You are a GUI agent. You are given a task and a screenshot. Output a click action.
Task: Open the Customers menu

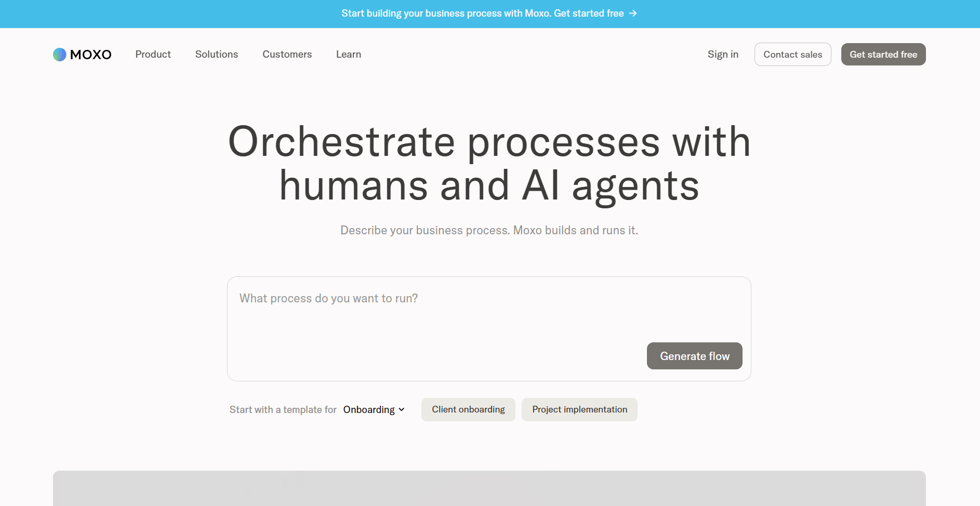(x=287, y=55)
